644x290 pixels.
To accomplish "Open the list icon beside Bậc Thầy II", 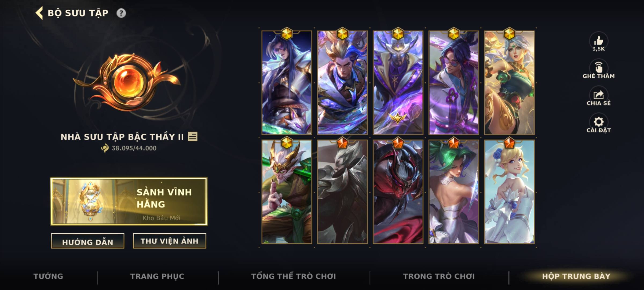I will (193, 136).
